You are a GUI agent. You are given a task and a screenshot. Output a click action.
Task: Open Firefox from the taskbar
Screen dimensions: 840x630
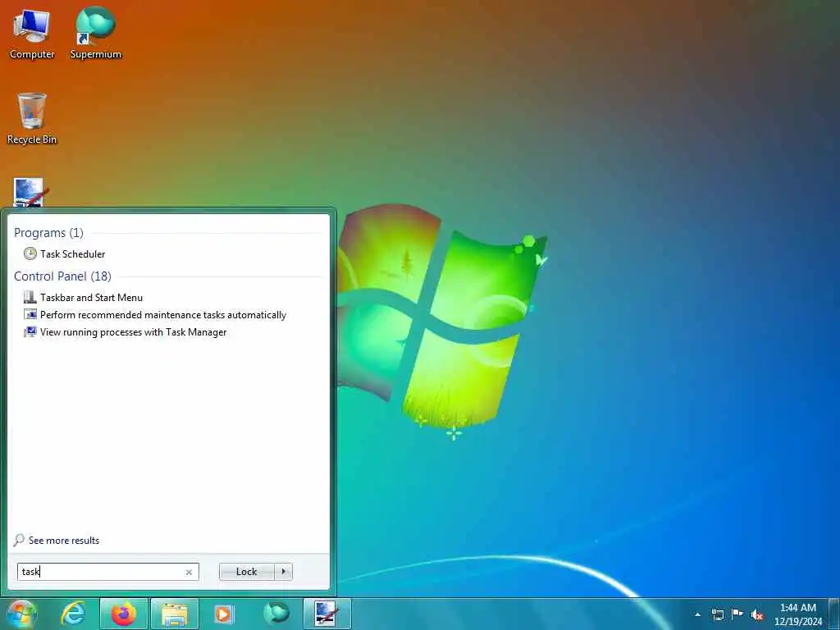(124, 614)
